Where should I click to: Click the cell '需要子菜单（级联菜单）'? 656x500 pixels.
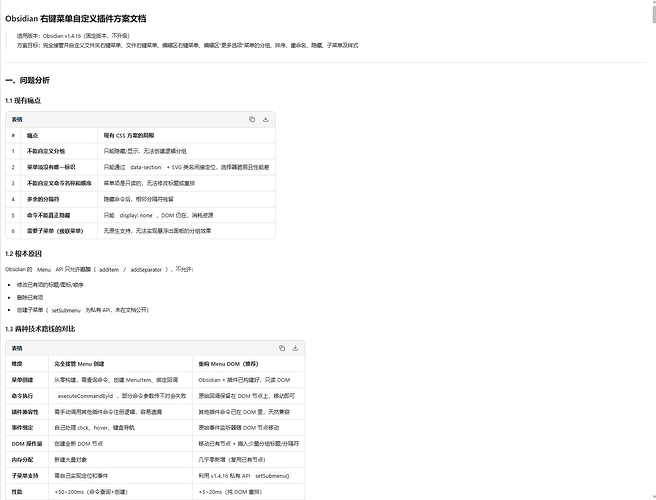click(x=55, y=231)
